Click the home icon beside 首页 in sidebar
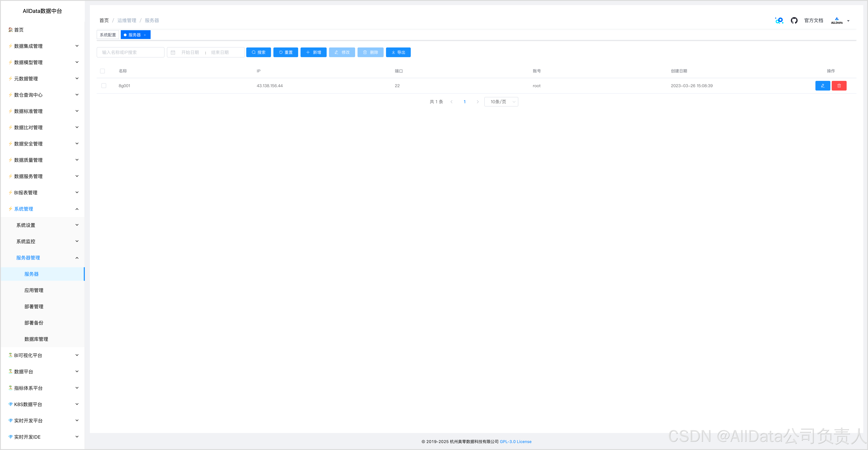This screenshot has height=450, width=868. click(11, 30)
